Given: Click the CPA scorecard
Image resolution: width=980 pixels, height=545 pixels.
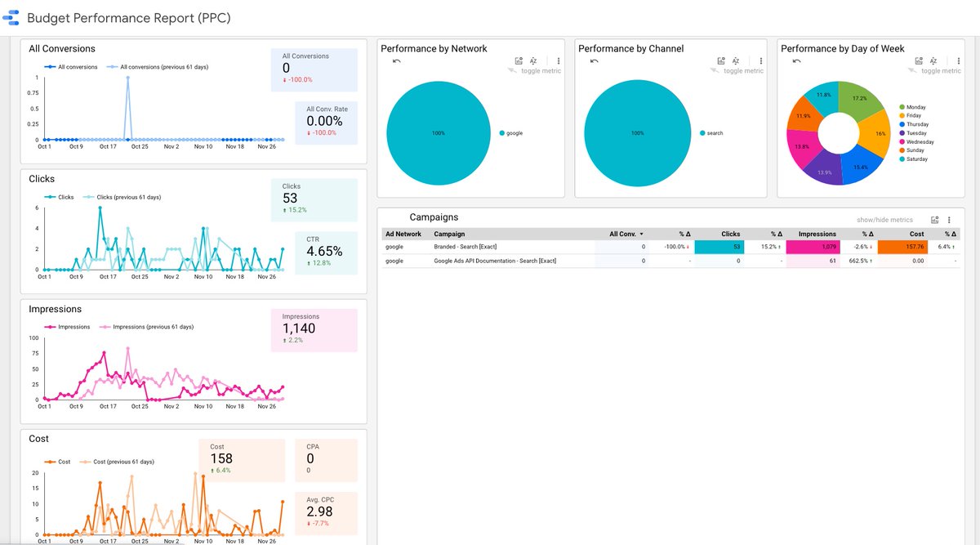Looking at the screenshot, I should (x=325, y=460).
